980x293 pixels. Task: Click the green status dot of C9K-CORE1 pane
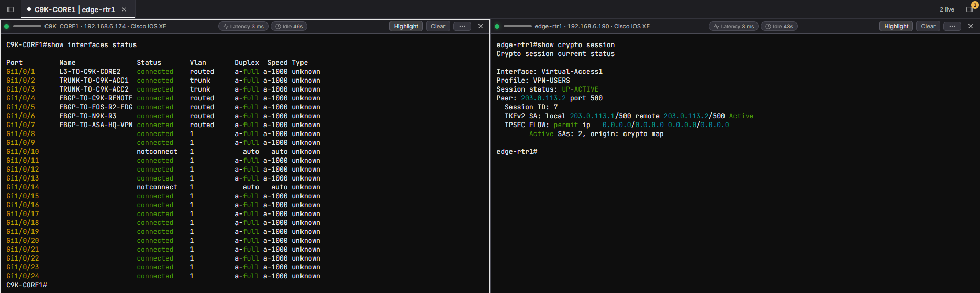coord(6,26)
